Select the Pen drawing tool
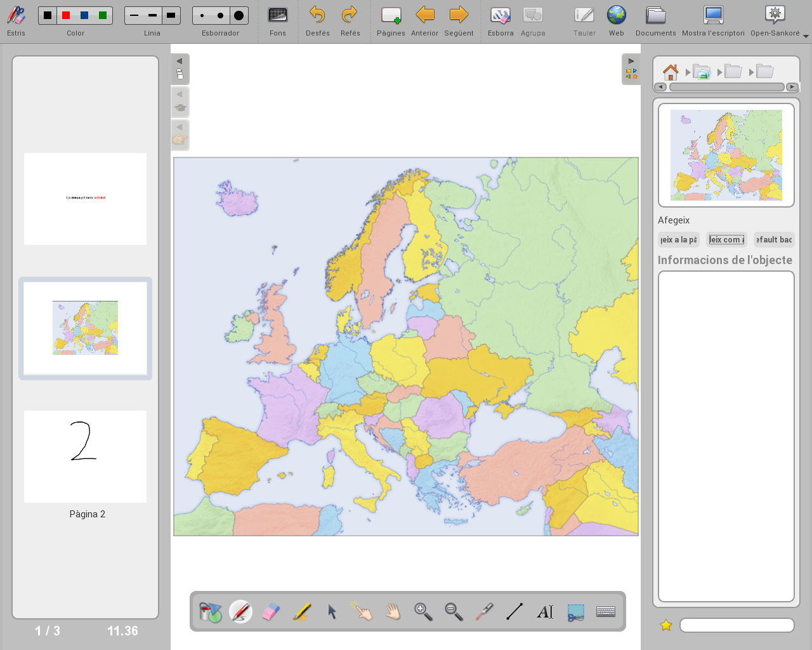This screenshot has height=650, width=812. (240, 612)
